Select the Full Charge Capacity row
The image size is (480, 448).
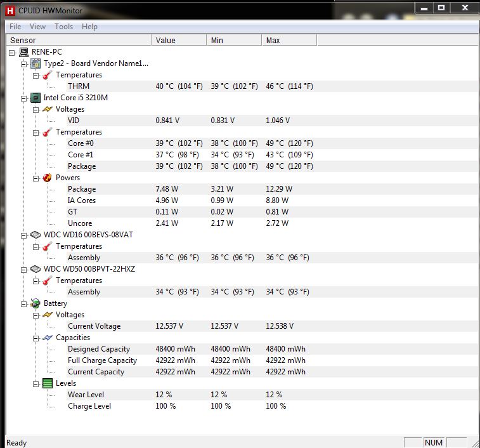(x=273, y=360)
